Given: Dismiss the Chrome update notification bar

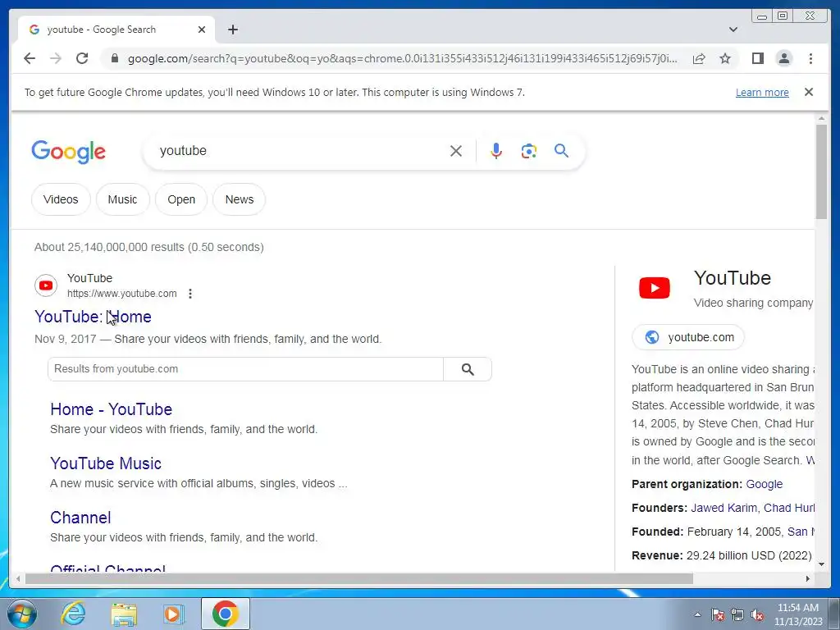Looking at the screenshot, I should point(809,92).
